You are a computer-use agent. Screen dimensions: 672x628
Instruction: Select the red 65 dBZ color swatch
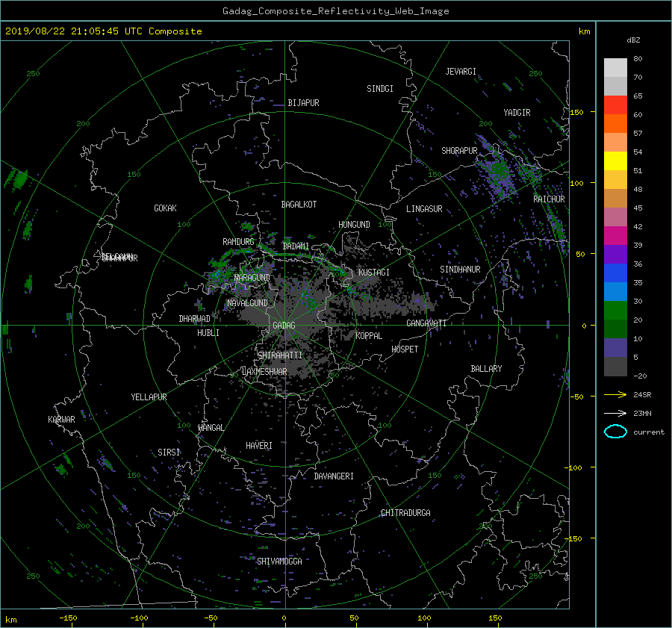(615, 105)
